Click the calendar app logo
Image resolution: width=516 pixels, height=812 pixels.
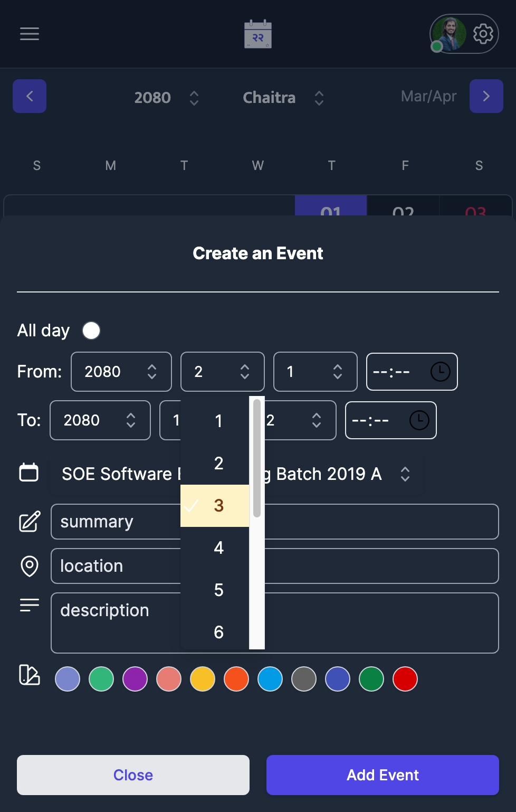257,34
